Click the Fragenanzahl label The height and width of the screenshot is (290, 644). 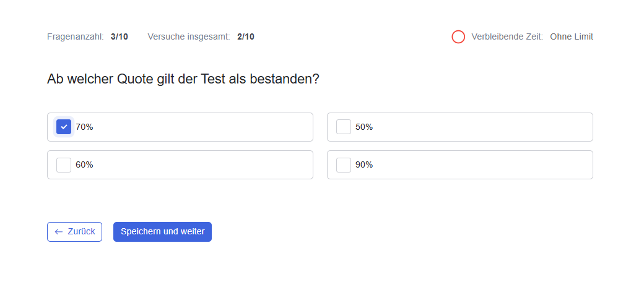(x=75, y=36)
